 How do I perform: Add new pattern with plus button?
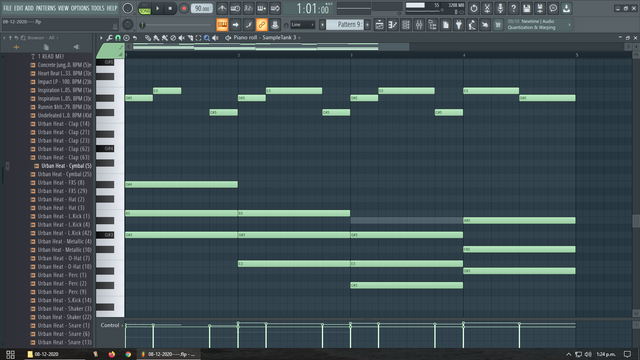tap(367, 24)
